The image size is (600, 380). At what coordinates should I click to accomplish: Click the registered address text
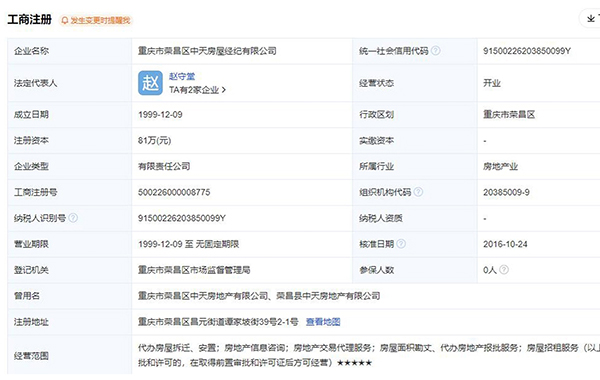(x=218, y=322)
